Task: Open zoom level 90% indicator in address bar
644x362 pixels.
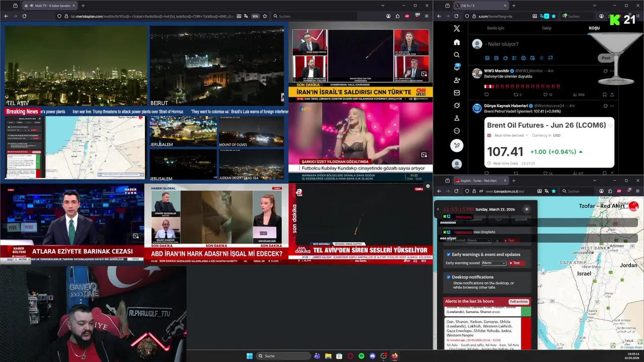Action: coord(256,16)
